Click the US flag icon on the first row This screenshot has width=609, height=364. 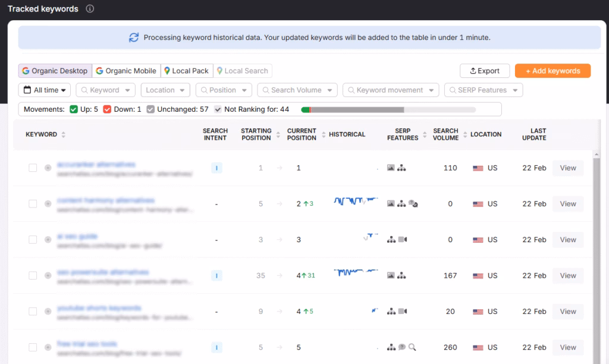point(478,168)
